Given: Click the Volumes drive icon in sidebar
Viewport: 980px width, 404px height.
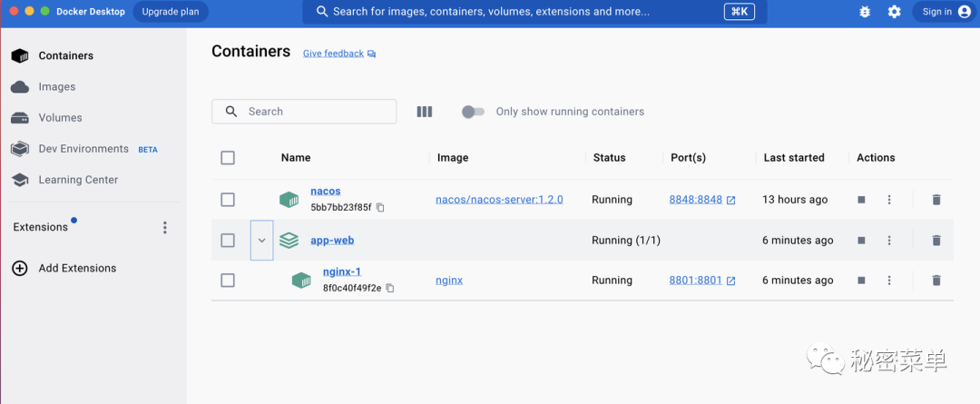Looking at the screenshot, I should (x=20, y=118).
